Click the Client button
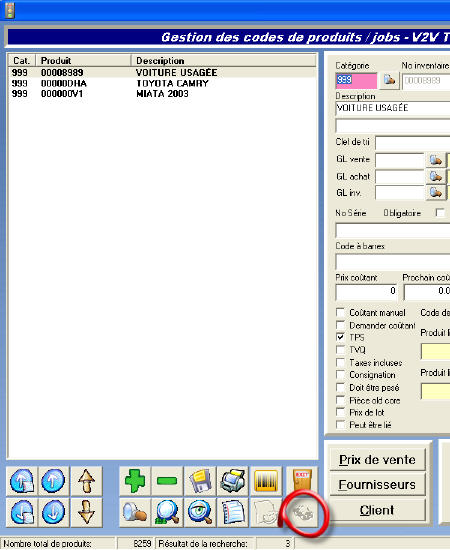The width and height of the screenshot is (450, 550). 377,510
